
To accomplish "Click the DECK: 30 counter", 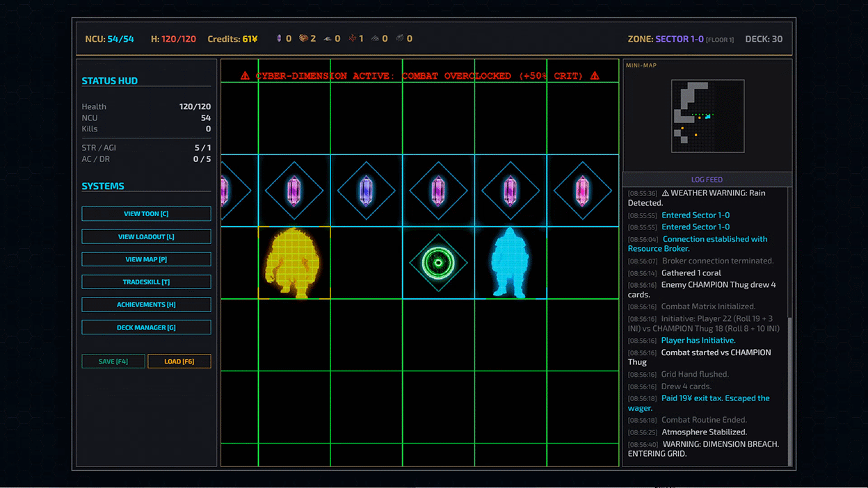I will (764, 39).
